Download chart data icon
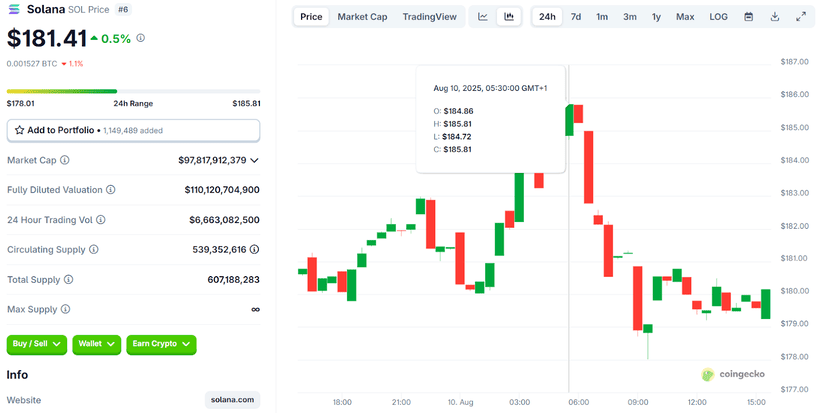The image size is (825, 413). (774, 17)
